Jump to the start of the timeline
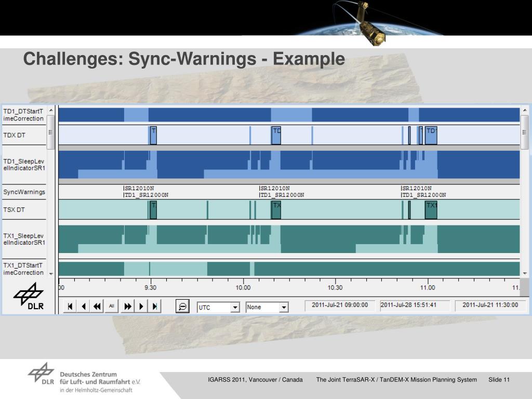532x399 pixels. click(70, 307)
